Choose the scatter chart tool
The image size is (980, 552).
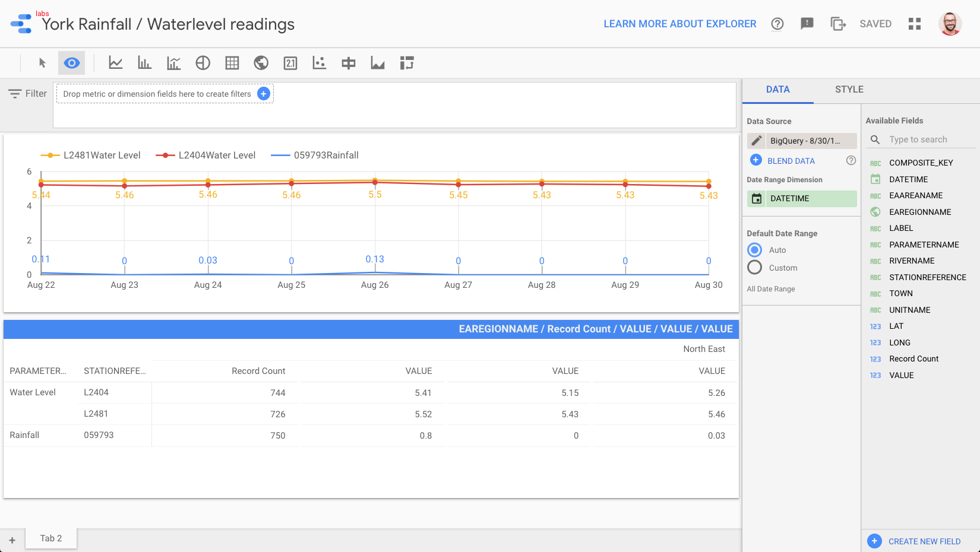(320, 63)
